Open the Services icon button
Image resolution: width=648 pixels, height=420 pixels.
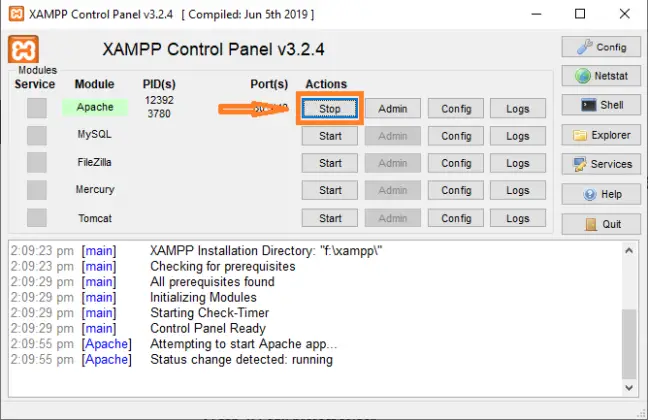pos(601,164)
